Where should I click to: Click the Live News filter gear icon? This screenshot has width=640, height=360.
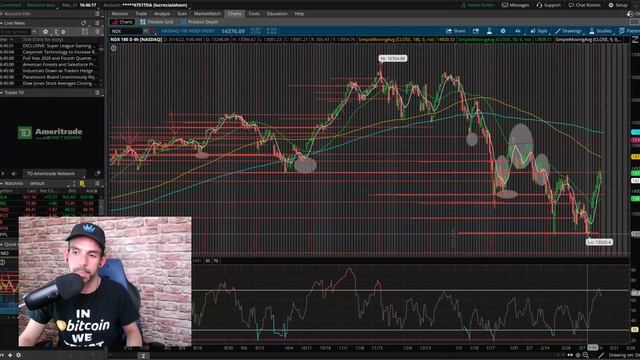click(x=45, y=31)
